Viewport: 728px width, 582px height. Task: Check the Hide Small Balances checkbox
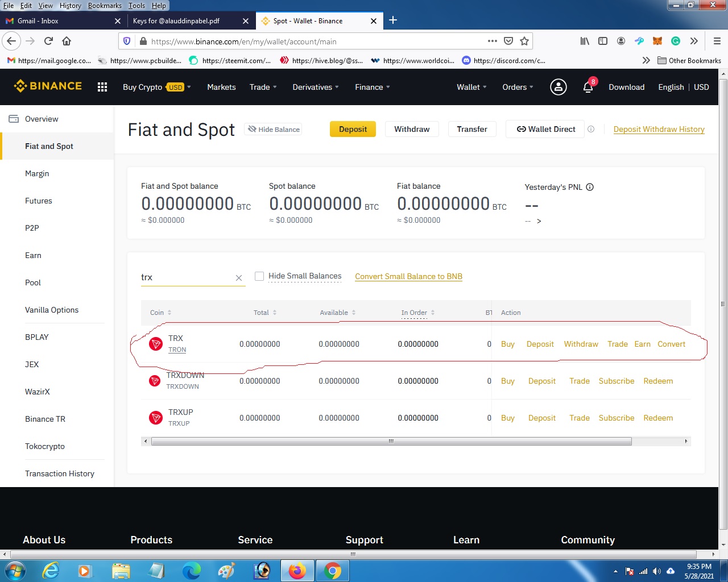[x=259, y=276]
